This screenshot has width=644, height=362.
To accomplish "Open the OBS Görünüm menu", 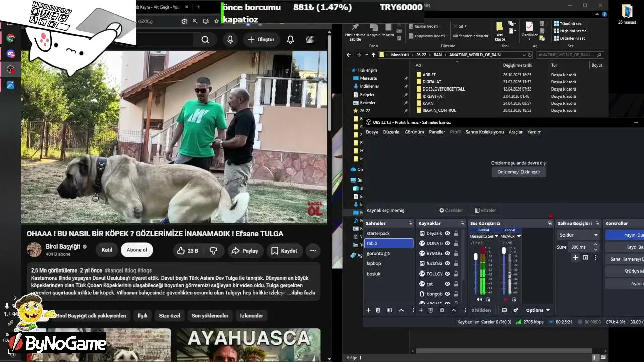I will pyautogui.click(x=414, y=132).
